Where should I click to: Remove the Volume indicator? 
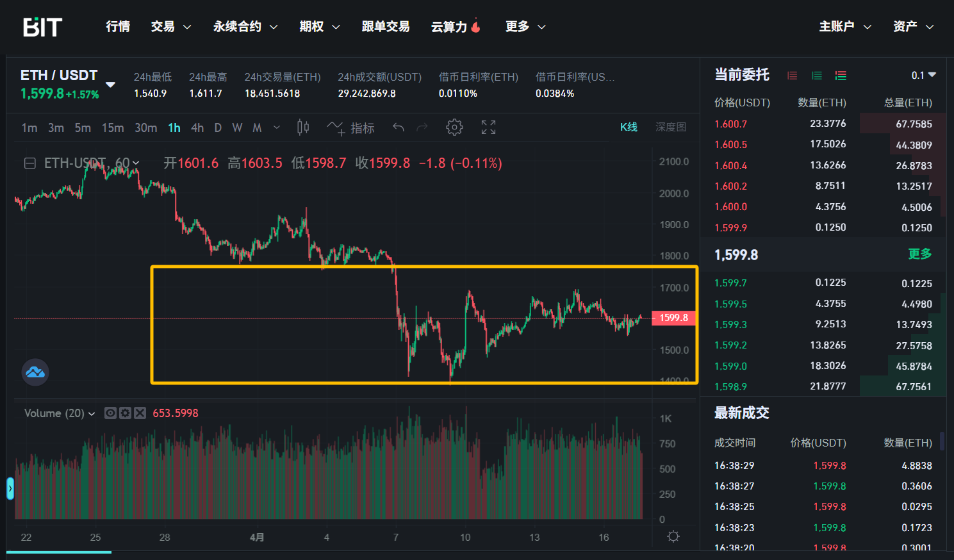[140, 413]
